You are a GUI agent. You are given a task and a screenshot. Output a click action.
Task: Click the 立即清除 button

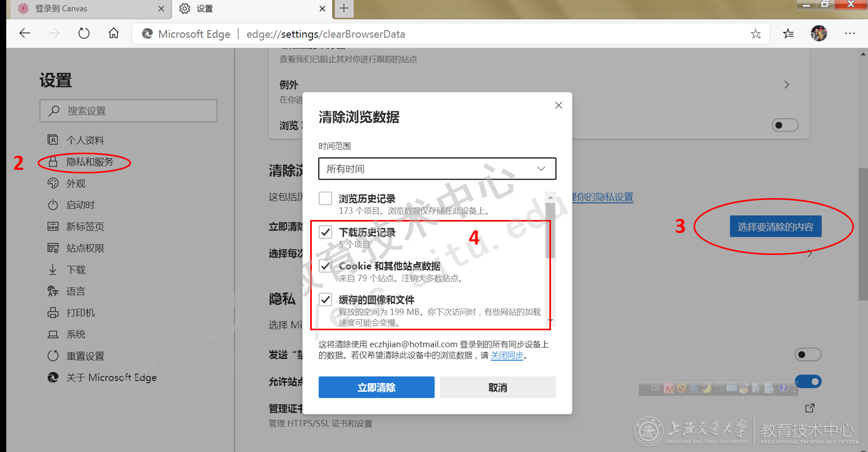pyautogui.click(x=377, y=387)
